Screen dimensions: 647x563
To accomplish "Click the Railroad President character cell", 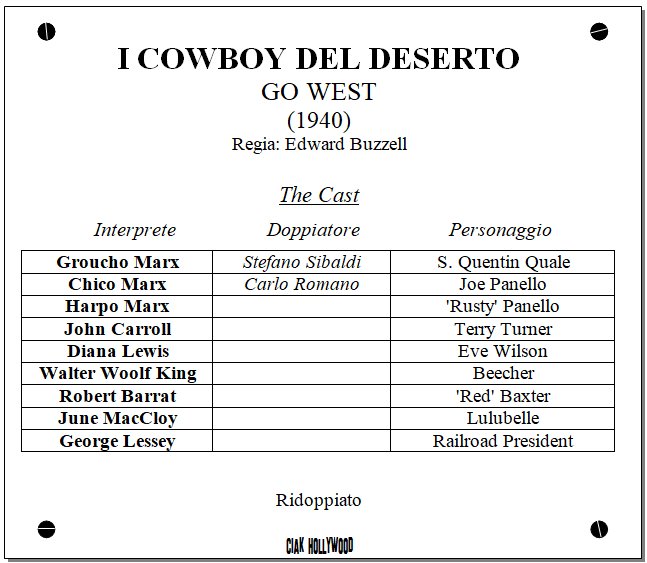I will tap(503, 441).
